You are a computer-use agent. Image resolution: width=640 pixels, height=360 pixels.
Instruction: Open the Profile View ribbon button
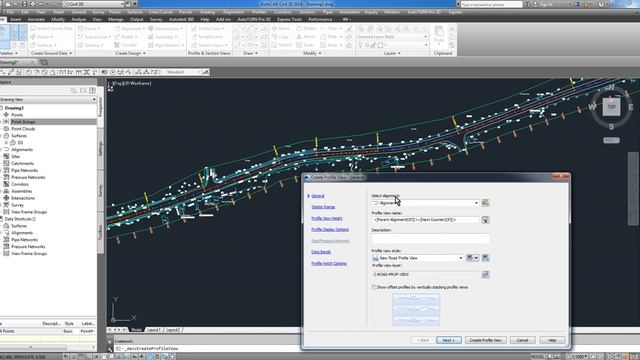pos(209,29)
